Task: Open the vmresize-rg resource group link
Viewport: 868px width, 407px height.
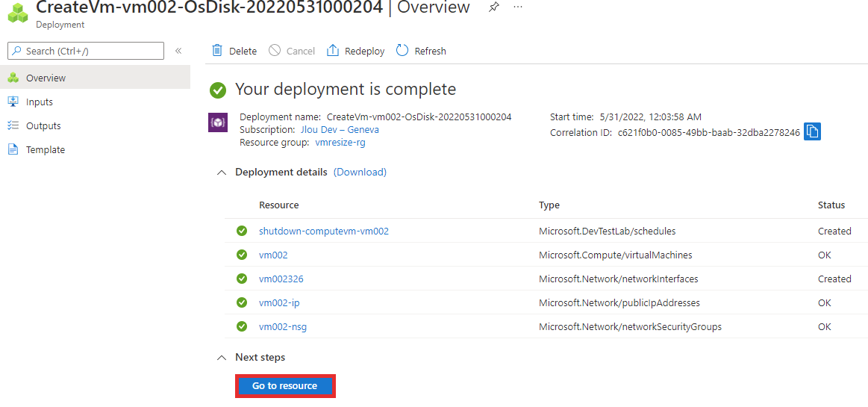Action: pyautogui.click(x=340, y=143)
